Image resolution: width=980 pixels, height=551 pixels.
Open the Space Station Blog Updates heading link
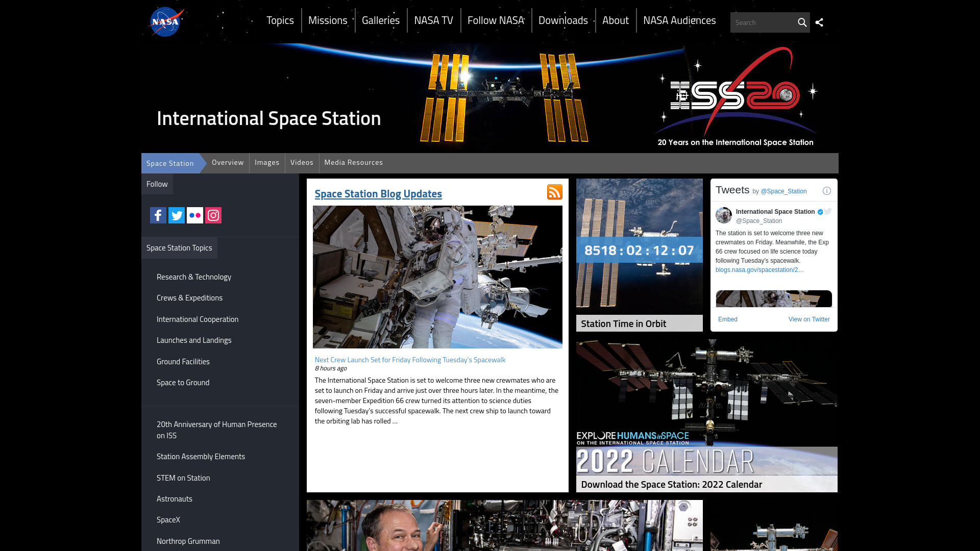pyautogui.click(x=378, y=194)
